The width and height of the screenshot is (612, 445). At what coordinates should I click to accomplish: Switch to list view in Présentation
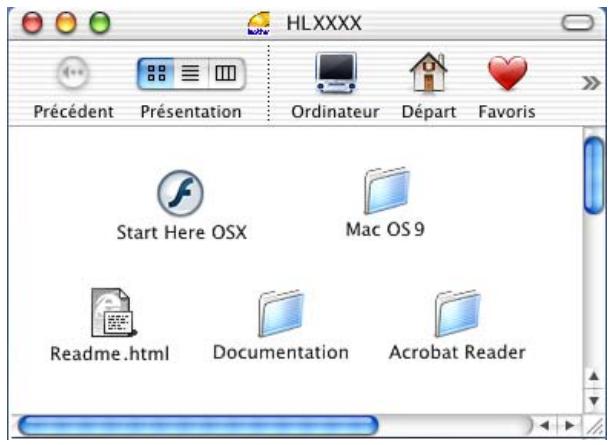(x=191, y=73)
